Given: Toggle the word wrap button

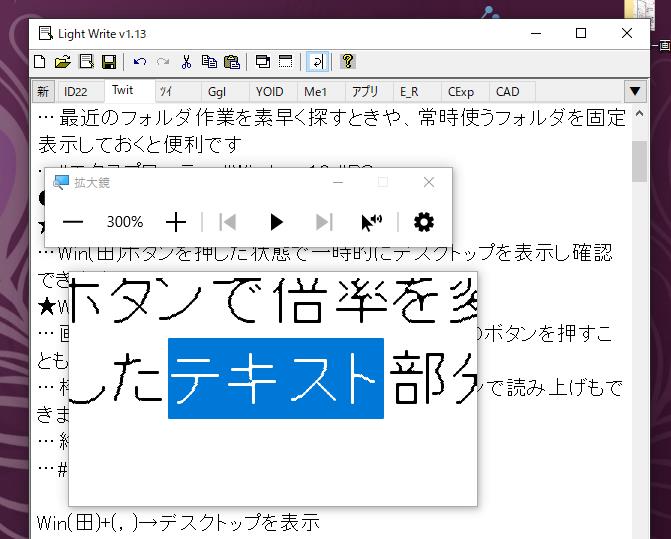Looking at the screenshot, I should (x=318, y=62).
